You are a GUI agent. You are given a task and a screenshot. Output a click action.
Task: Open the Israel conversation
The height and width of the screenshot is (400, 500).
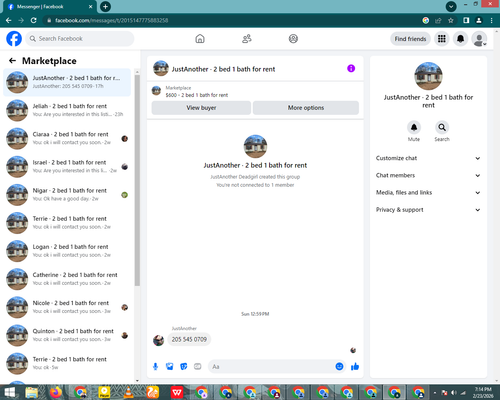coord(67,166)
